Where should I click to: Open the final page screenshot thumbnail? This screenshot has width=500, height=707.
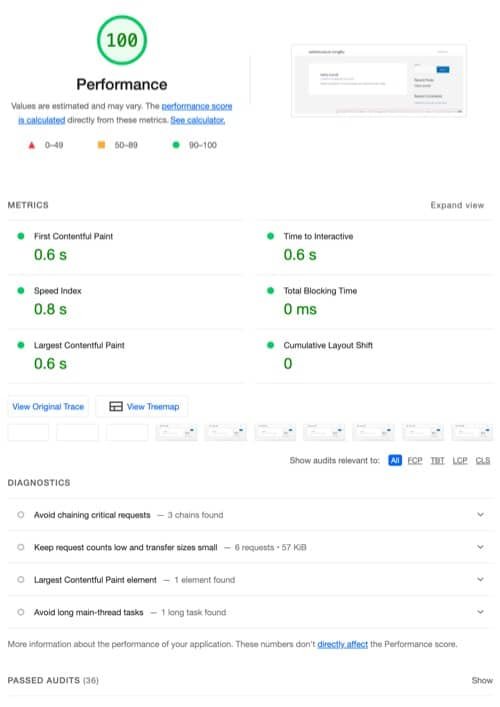[379, 81]
